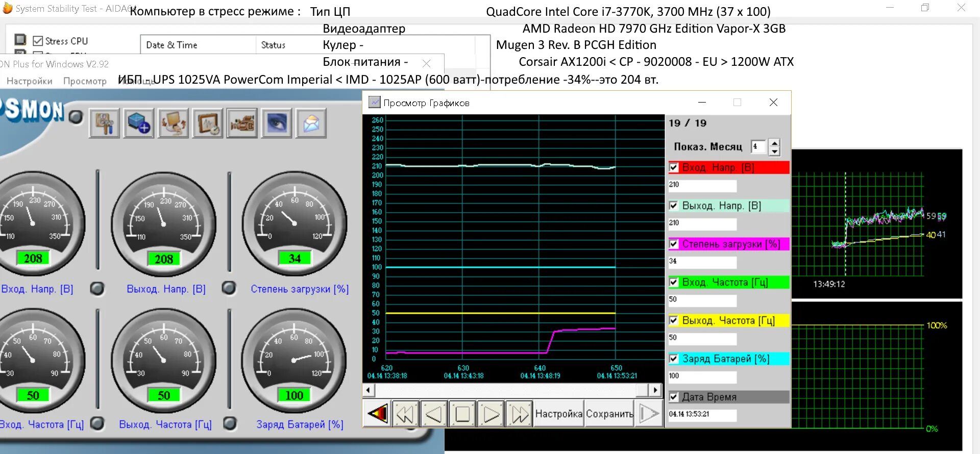
Task: Click indicator light beside Вход. Напр. gauge
Action: point(97,289)
